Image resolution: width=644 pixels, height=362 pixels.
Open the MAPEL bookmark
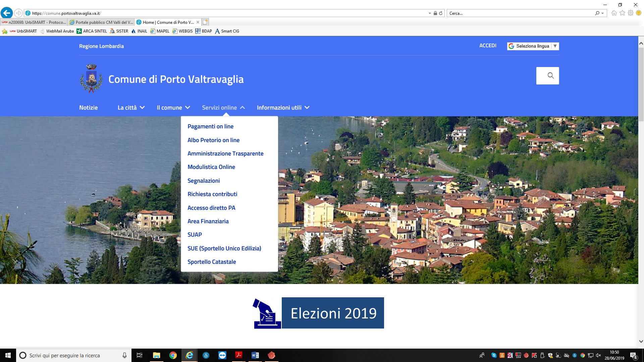click(160, 31)
